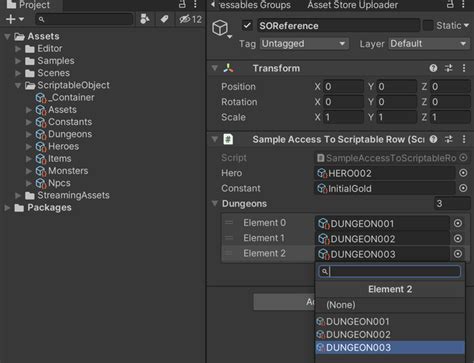Collapse the Transform component
This screenshot has width=474, height=363.
[215, 68]
